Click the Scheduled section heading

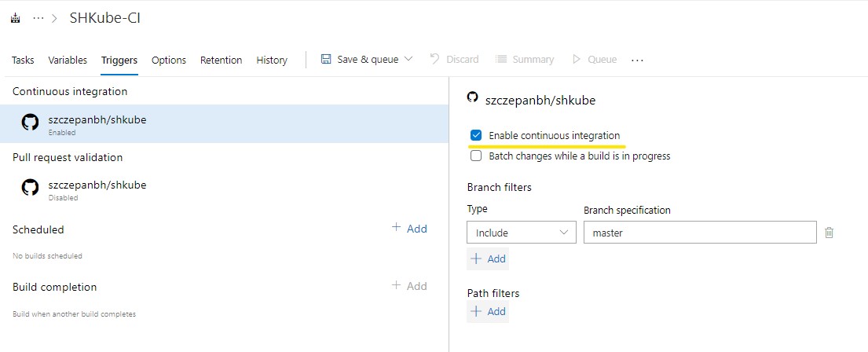(x=38, y=229)
